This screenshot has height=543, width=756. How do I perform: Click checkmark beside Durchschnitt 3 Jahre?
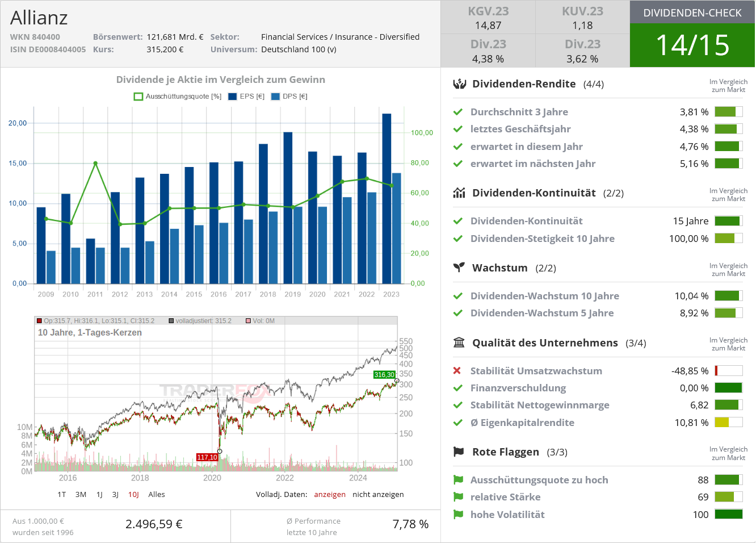(x=458, y=112)
